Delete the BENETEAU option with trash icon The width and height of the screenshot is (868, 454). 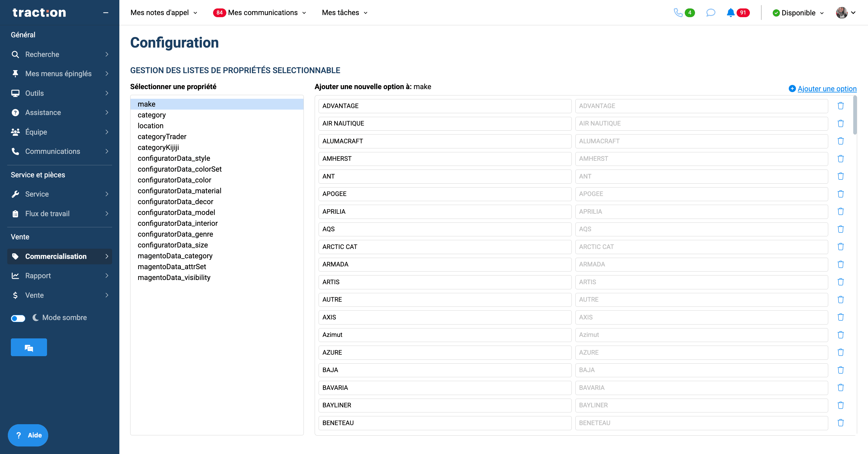tap(840, 423)
